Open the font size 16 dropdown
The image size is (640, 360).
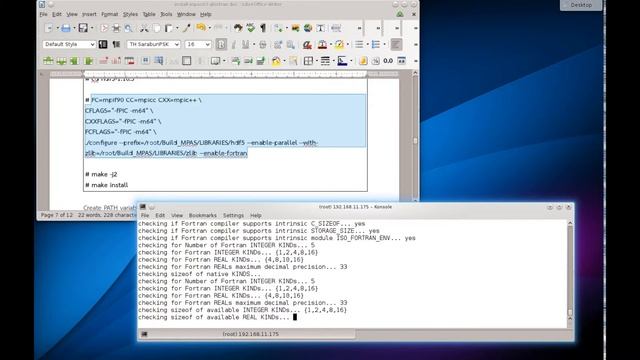207,44
